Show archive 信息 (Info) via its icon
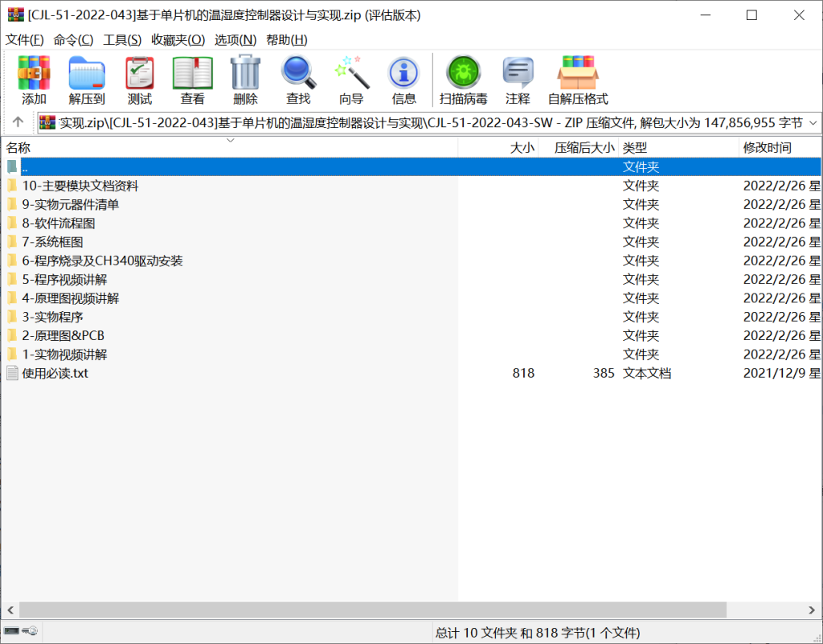 click(x=403, y=76)
